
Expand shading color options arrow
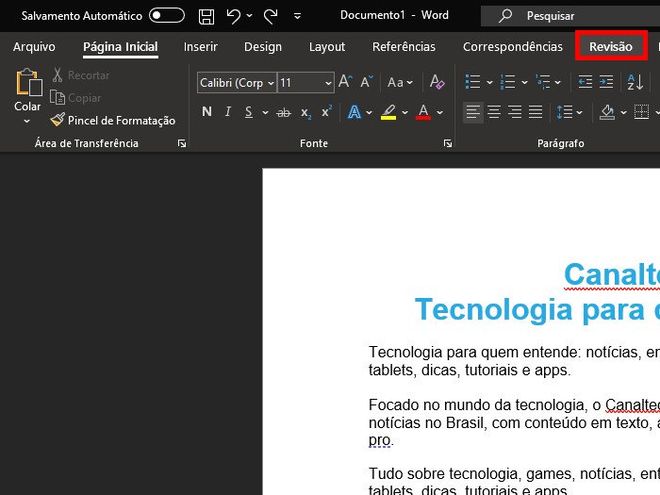pyautogui.click(x=624, y=112)
